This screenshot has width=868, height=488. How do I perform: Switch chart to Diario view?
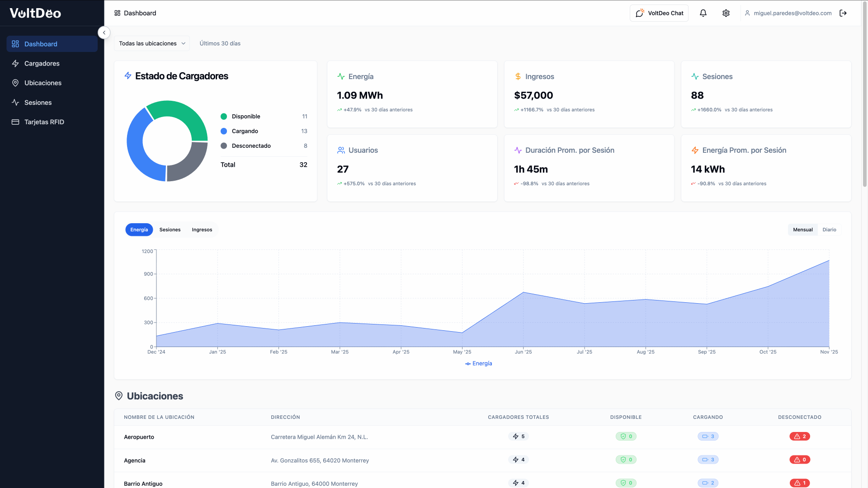point(829,230)
